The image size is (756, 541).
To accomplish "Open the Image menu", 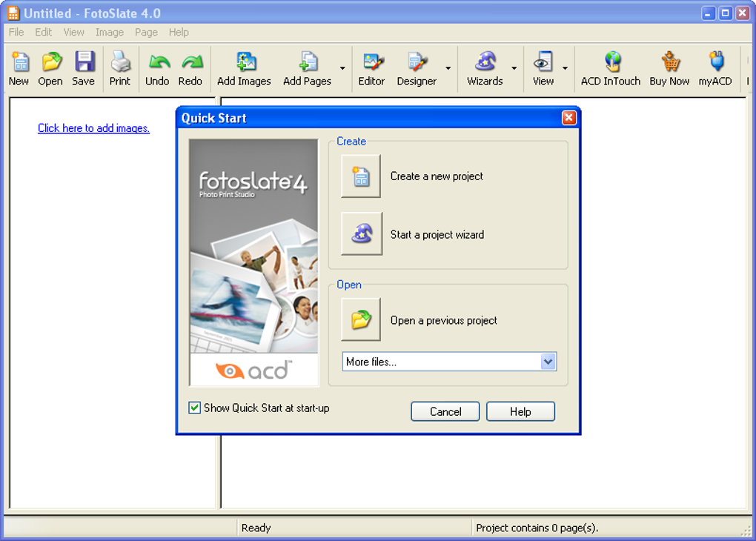I will [x=110, y=33].
